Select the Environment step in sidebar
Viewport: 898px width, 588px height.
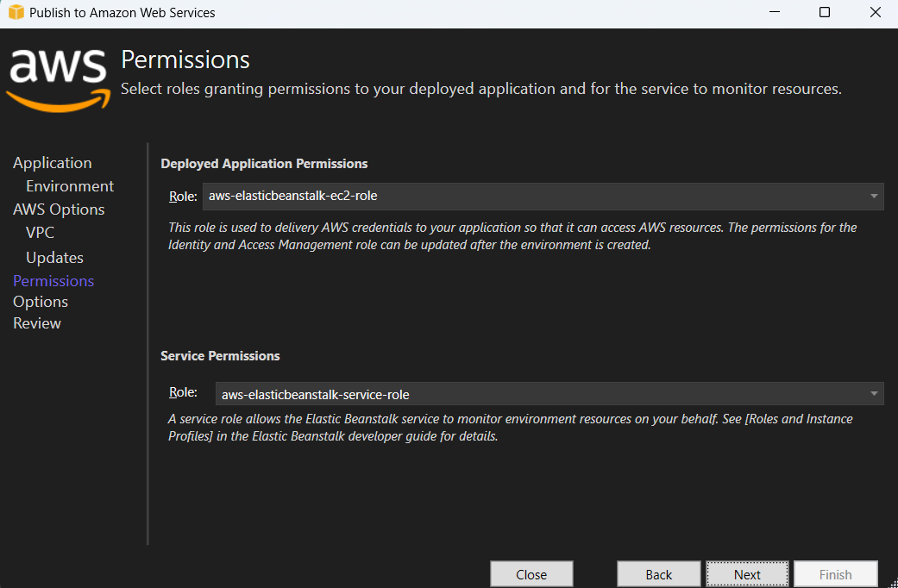(x=70, y=186)
